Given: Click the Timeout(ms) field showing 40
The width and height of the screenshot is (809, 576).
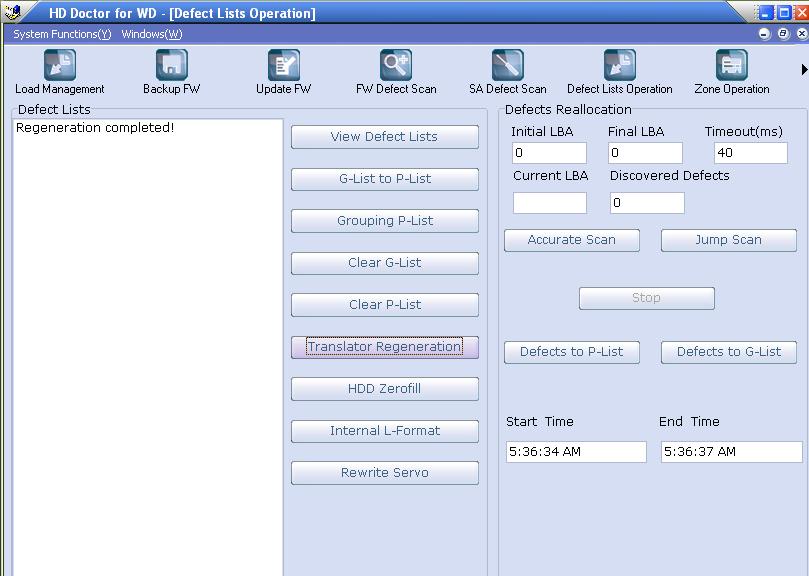Looking at the screenshot, I should click(x=751, y=153).
